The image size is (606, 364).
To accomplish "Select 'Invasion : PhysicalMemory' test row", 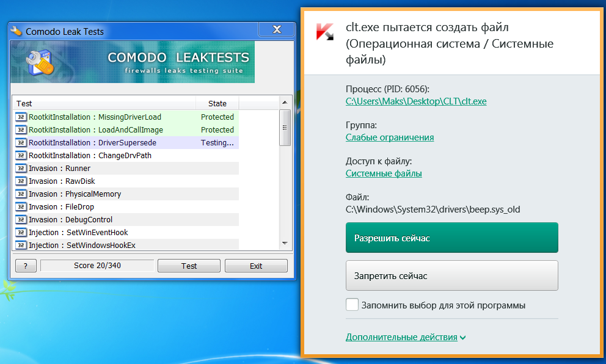I will tap(126, 194).
